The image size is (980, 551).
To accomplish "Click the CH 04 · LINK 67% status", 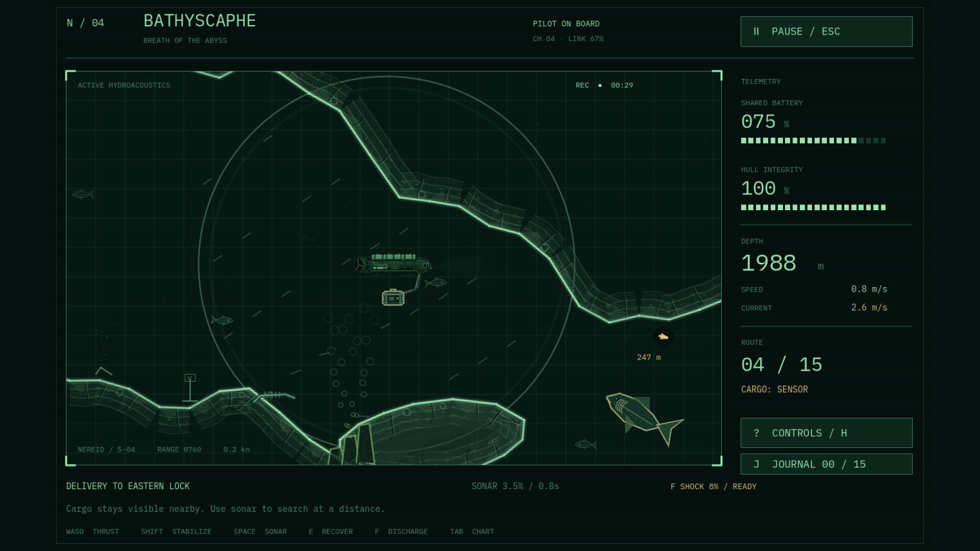I will point(568,39).
